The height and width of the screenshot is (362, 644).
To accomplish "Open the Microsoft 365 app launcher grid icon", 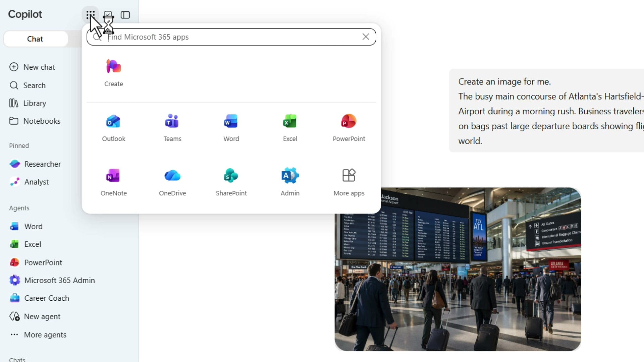I will [90, 15].
